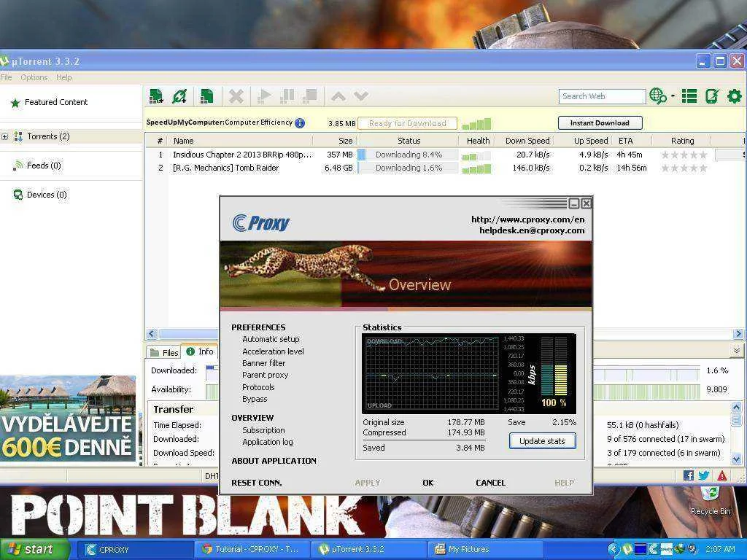The width and height of the screenshot is (747, 560).
Task: Click Add Torrent from URL icon
Action: click(x=179, y=96)
